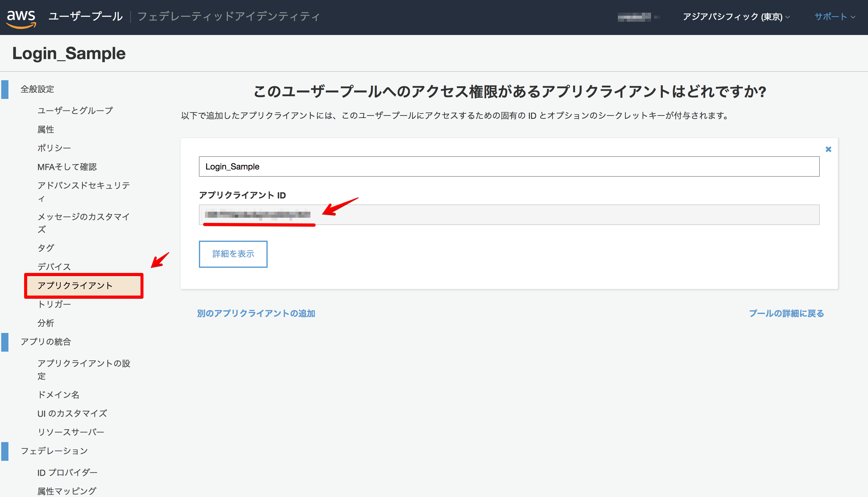868x497 pixels.
Task: Open アプリクライアントの設定 page
Action: pyautogui.click(x=84, y=370)
